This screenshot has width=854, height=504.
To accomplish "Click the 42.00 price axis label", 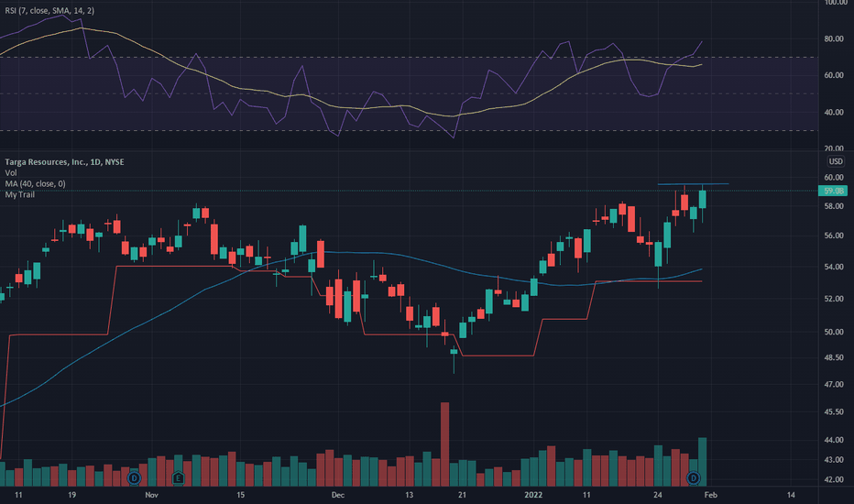I will coord(833,479).
